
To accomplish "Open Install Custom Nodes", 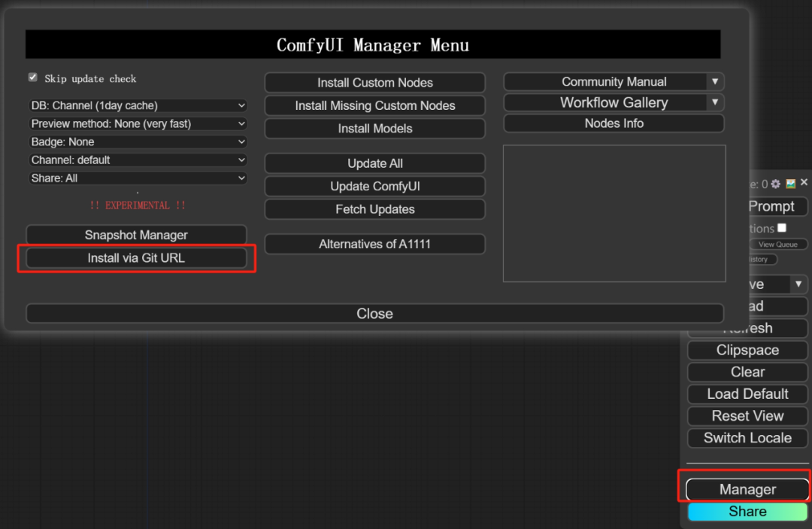I will 375,82.
